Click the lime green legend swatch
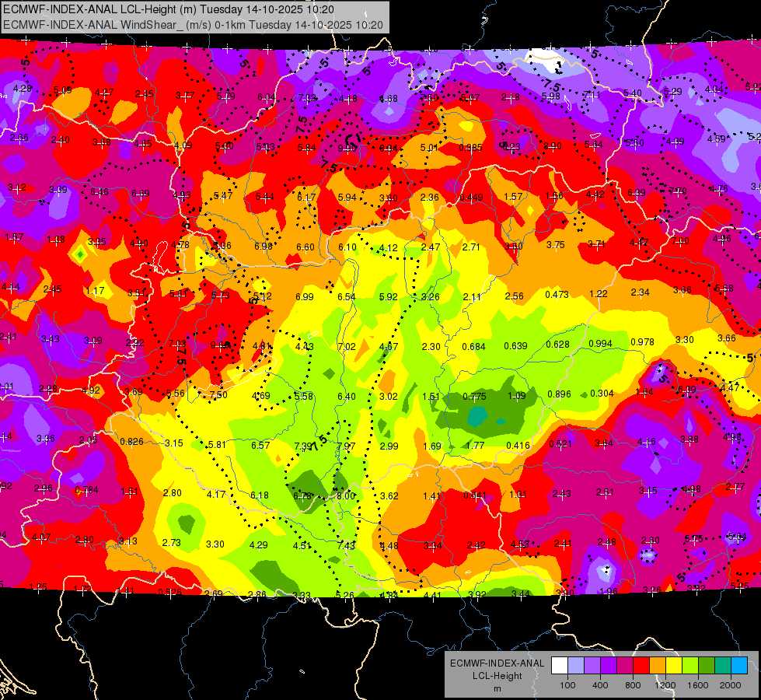This screenshot has height=700, width=761. click(x=690, y=666)
